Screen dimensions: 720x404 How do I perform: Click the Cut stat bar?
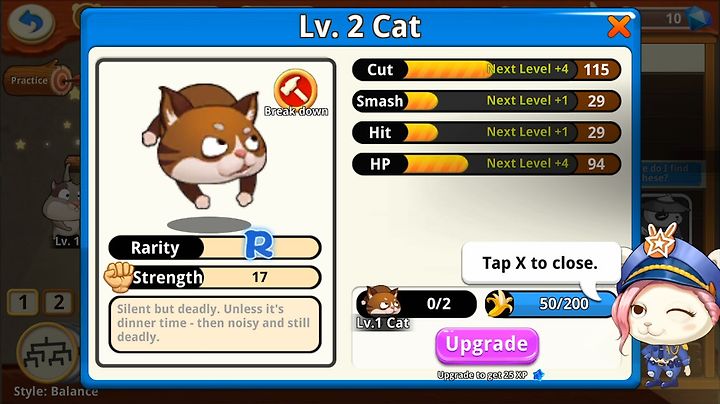(x=486, y=70)
